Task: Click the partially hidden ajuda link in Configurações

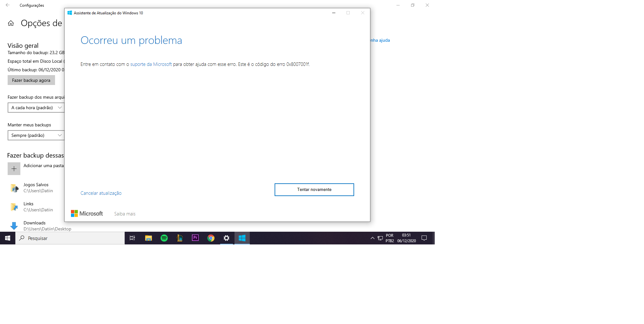Action: pos(380,40)
